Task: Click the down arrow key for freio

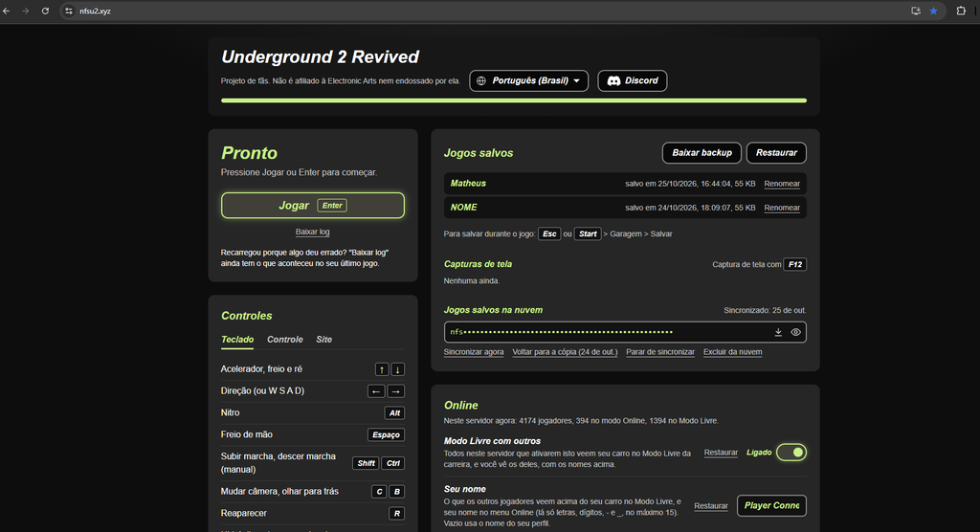Action: (397, 369)
